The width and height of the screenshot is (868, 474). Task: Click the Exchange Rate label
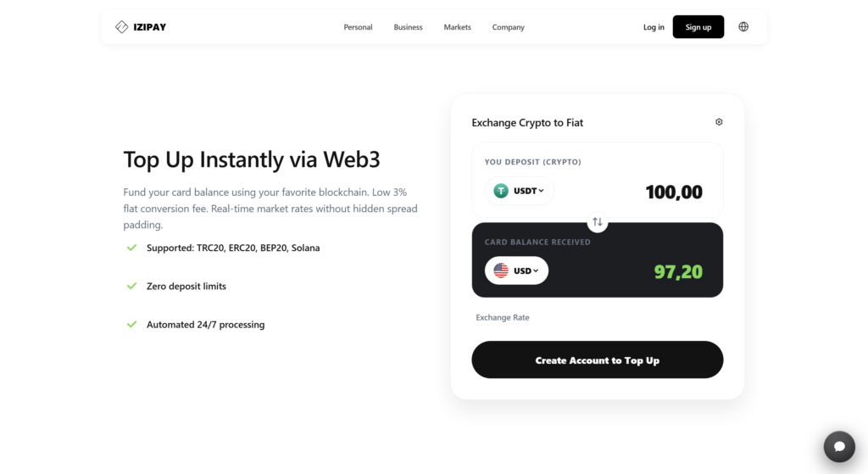pyautogui.click(x=503, y=317)
